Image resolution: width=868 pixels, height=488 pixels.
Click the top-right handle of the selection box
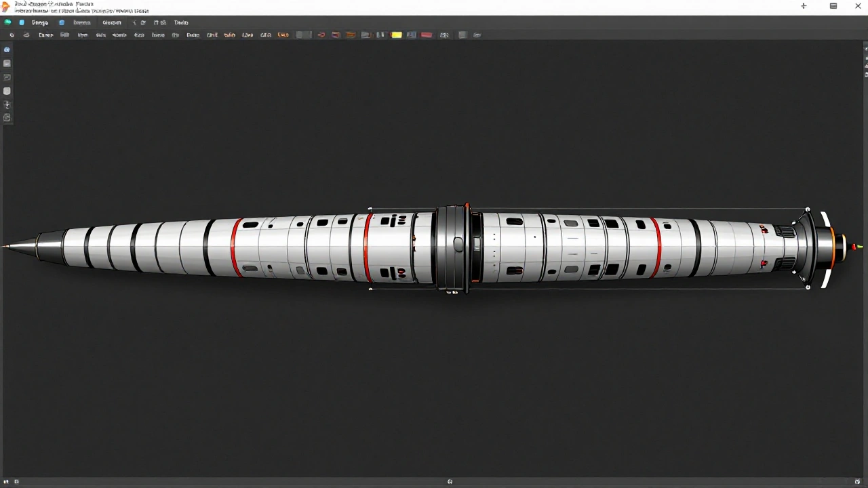click(x=808, y=209)
